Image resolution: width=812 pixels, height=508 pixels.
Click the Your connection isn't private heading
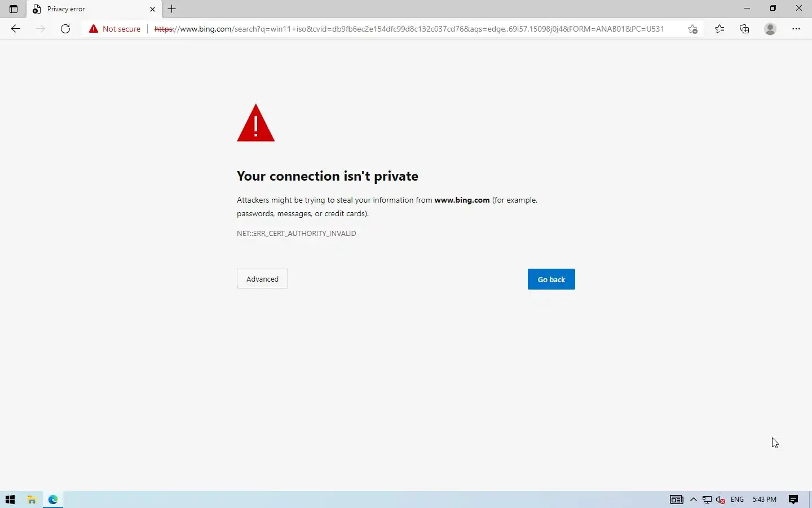coord(328,176)
